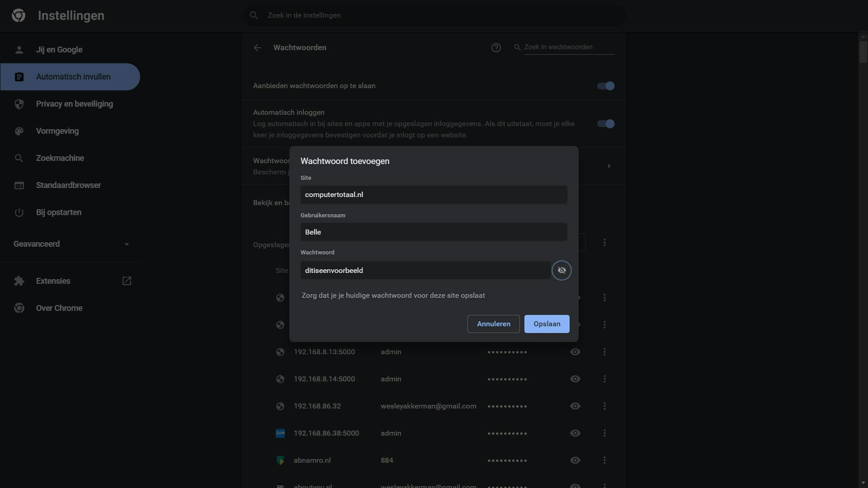The height and width of the screenshot is (488, 868).
Task: Disable the 'Automatisch inloggen' switch
Action: coord(605,124)
